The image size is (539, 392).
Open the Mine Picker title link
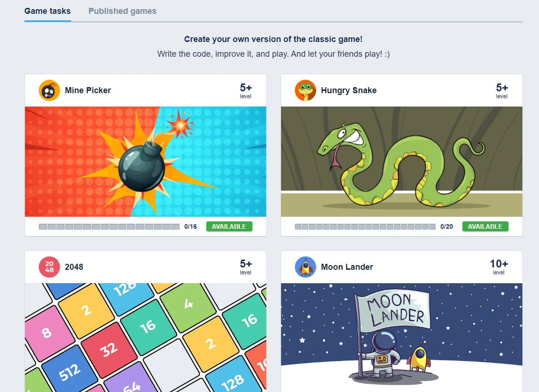click(88, 90)
